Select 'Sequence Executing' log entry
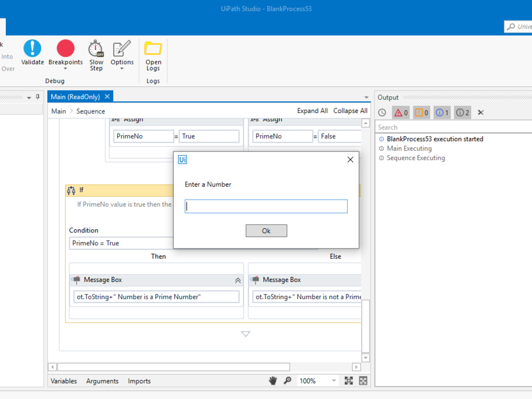The image size is (532, 399). [x=416, y=158]
